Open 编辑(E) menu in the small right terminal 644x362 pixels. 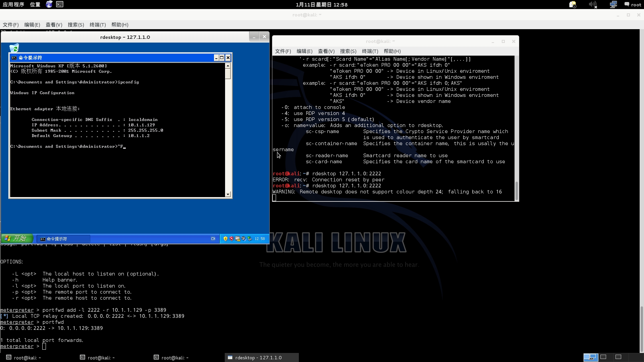305,51
